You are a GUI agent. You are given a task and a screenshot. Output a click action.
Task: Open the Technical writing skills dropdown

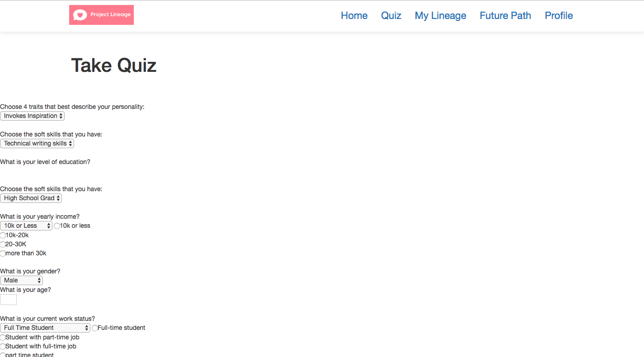pos(37,144)
